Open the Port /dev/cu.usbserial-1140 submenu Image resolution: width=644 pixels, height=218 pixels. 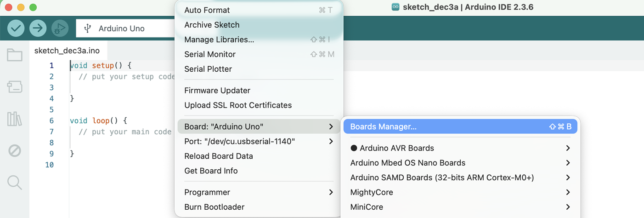coord(258,141)
